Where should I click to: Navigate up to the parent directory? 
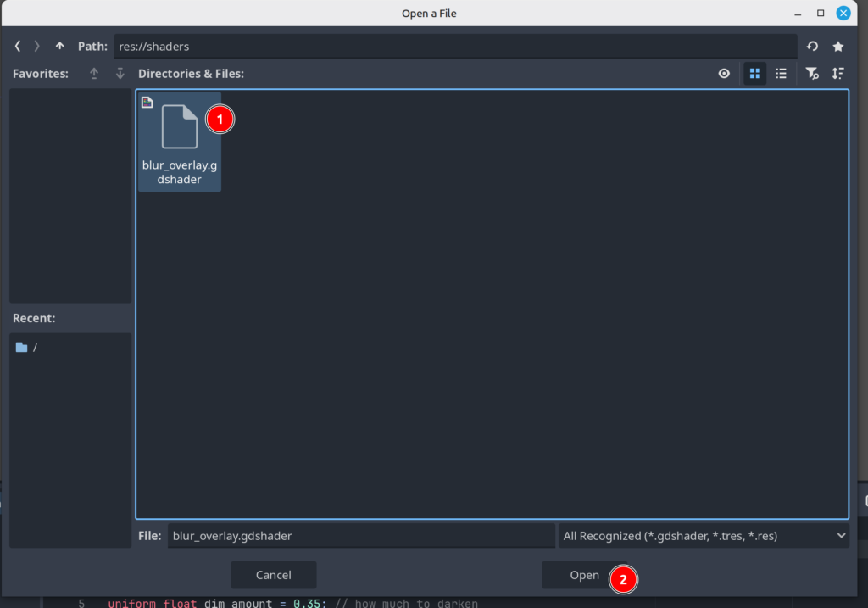pos(59,46)
